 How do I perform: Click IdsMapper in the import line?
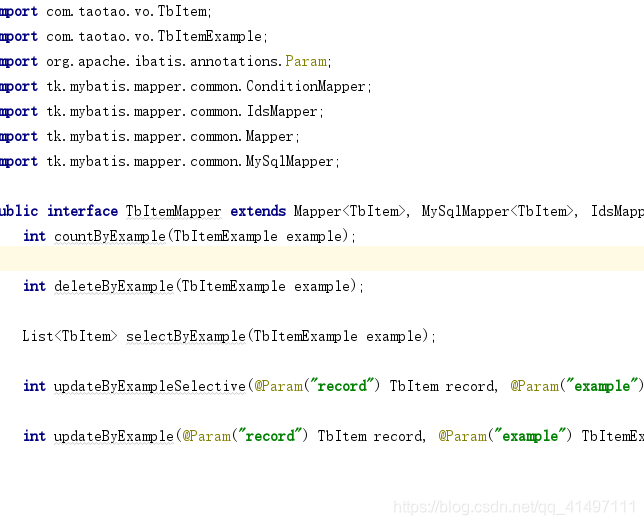click(x=282, y=112)
